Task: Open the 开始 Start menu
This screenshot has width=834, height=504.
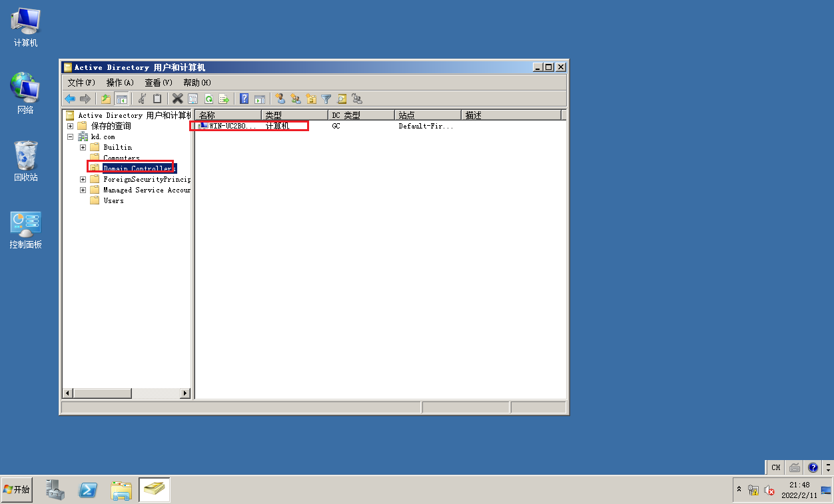Action: (x=17, y=489)
